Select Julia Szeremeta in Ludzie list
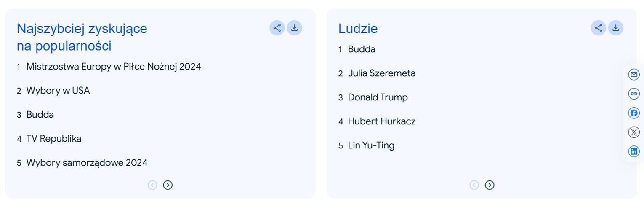 coord(381,73)
